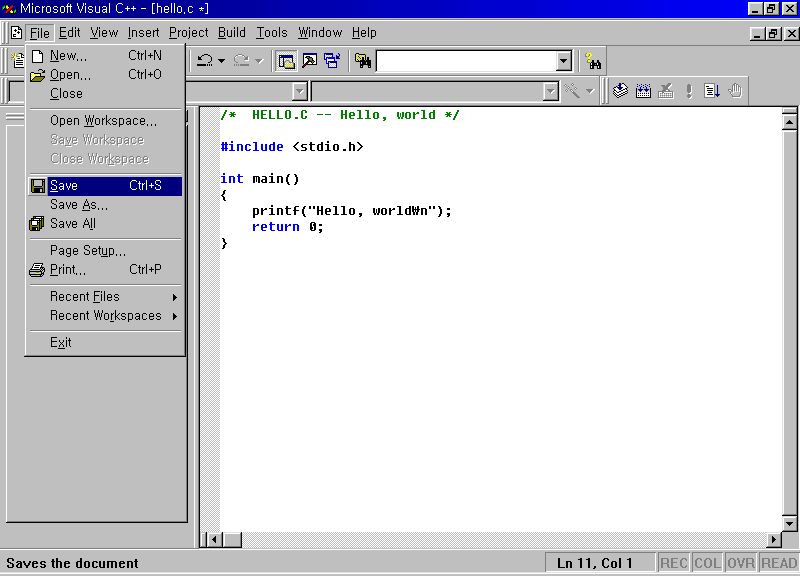Screen dimensions: 800x576
Task: Click the WizardBar action wand icon
Action: (572, 91)
